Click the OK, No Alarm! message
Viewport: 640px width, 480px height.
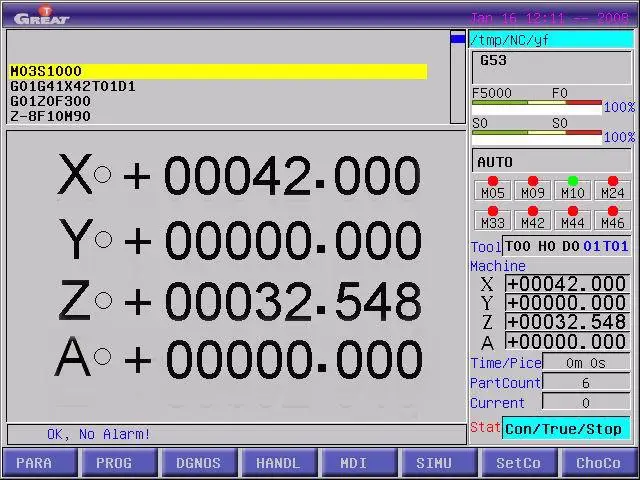[98, 434]
